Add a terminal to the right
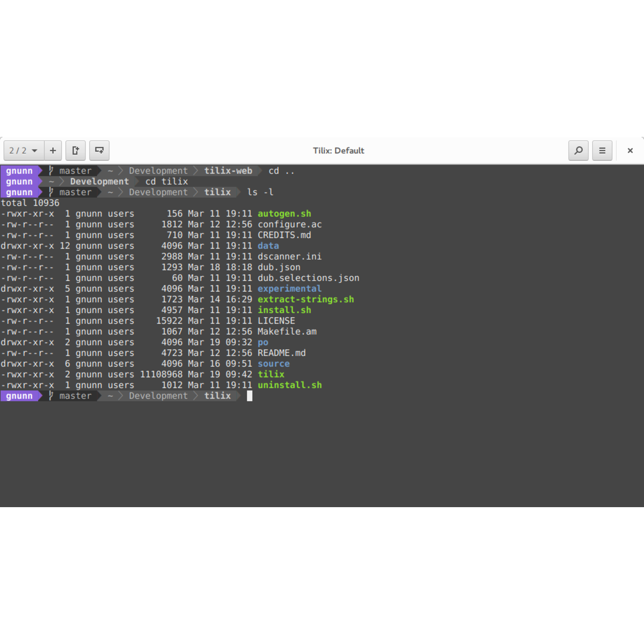The image size is (644, 644). [x=75, y=150]
